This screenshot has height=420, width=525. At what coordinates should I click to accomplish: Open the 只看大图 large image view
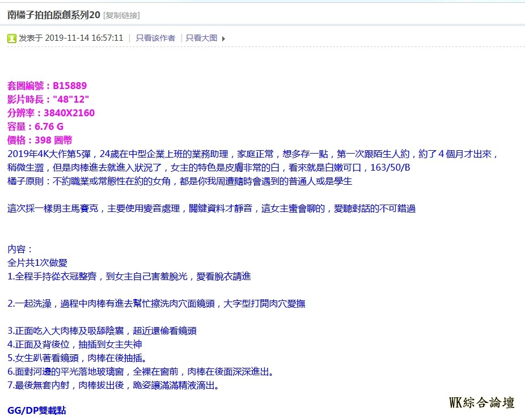pos(201,38)
